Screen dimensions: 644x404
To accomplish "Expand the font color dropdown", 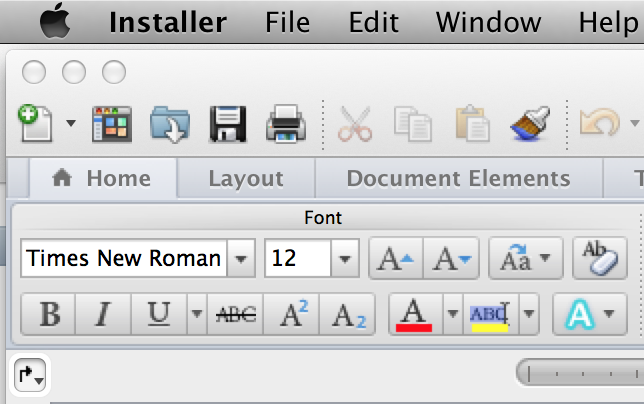I will [x=453, y=314].
